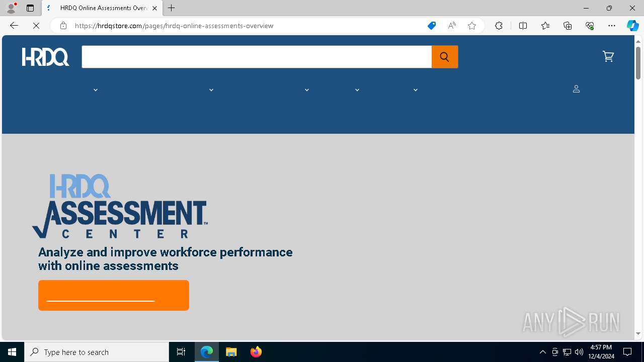The width and height of the screenshot is (644, 362).
Task: Click the address bar URL
Action: [174, 26]
